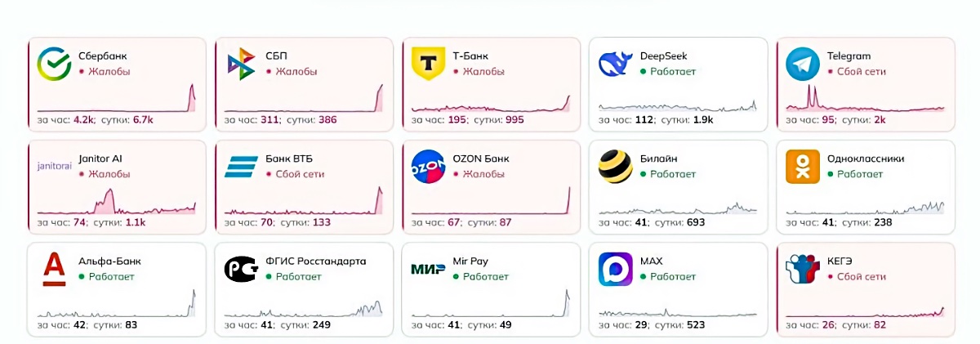
Task: Click the DeepSeek whale logo
Action: point(615,65)
